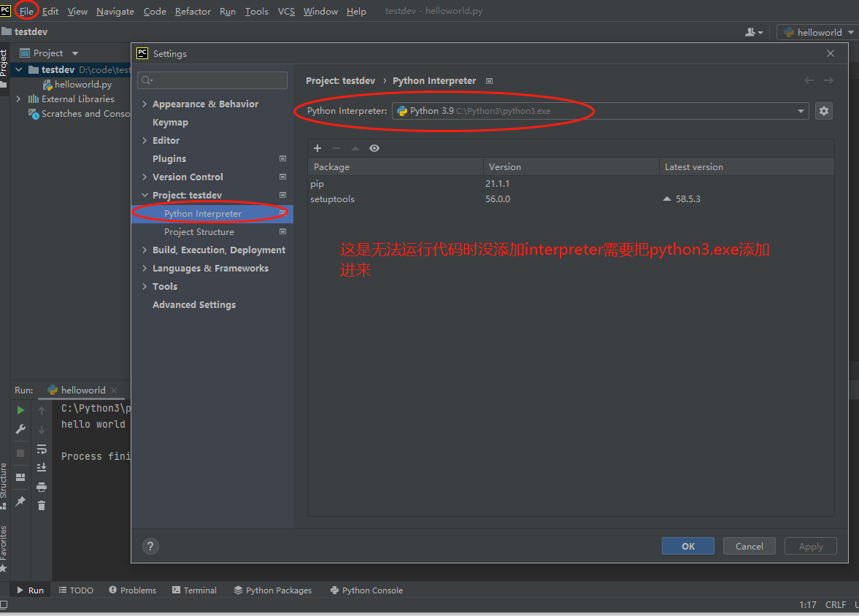Click the up stack trace arrow icon
Viewport: 859px width, 616px height.
pos(42,410)
